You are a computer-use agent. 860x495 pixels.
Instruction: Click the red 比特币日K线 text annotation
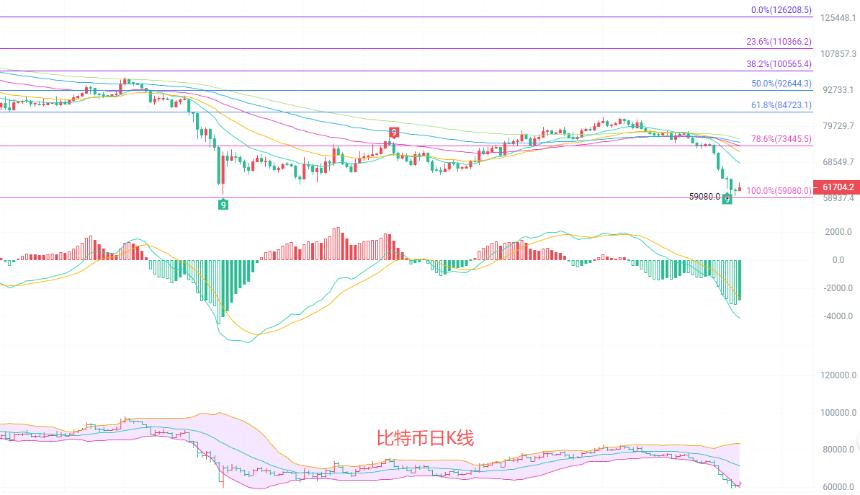[x=425, y=438]
